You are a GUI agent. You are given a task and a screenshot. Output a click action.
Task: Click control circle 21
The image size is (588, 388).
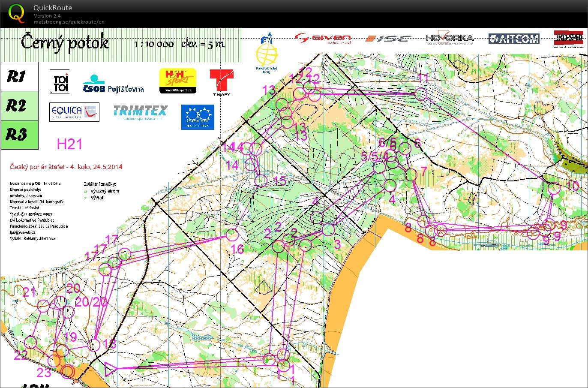click(x=43, y=306)
